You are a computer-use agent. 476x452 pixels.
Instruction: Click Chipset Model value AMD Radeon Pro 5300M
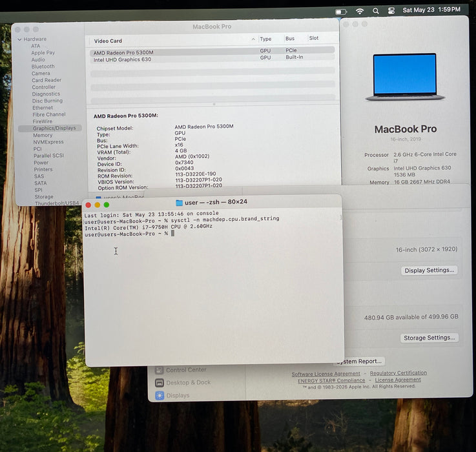pos(204,127)
